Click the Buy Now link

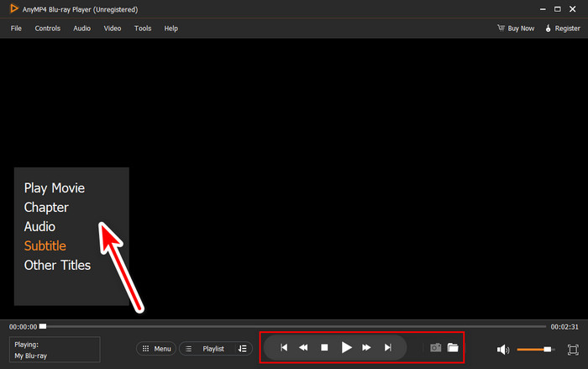coord(516,28)
